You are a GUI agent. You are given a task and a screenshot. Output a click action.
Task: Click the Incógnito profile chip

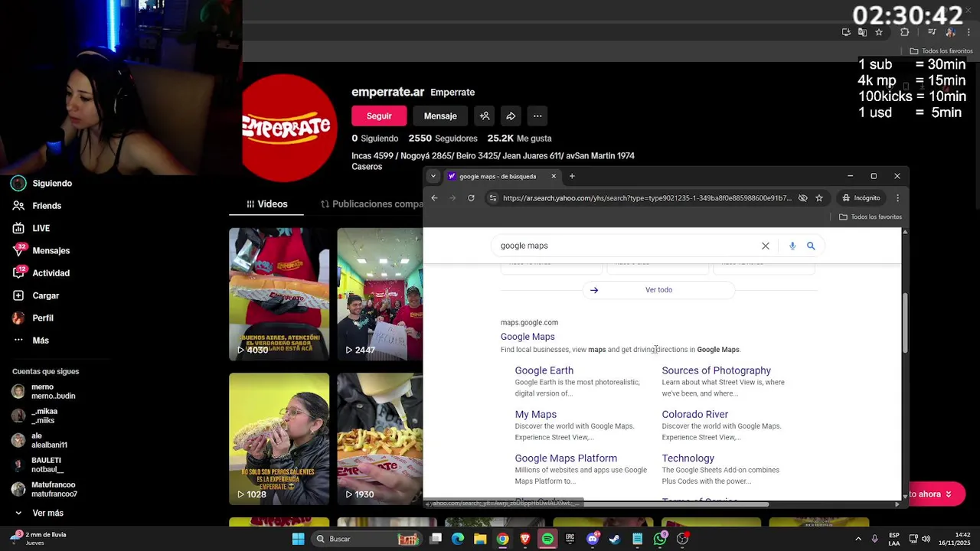[861, 198]
